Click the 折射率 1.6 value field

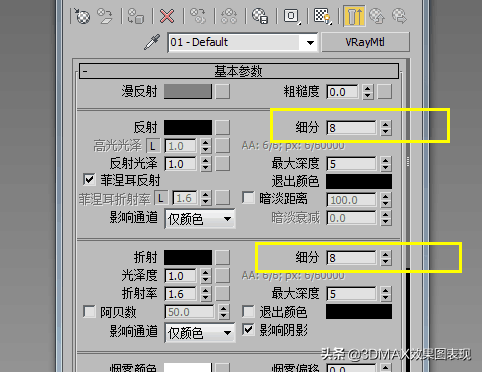180,294
